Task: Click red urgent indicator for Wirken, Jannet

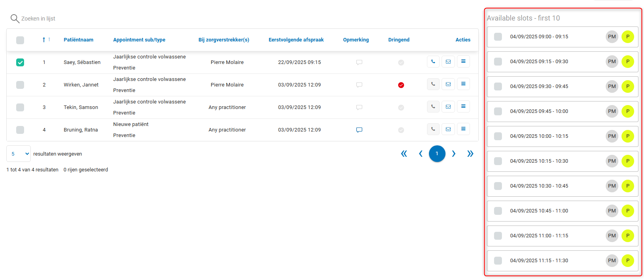Action: tap(401, 85)
